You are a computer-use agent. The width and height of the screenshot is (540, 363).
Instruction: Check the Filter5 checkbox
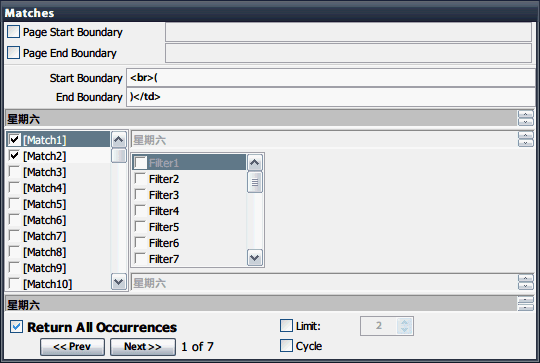pyautogui.click(x=140, y=226)
